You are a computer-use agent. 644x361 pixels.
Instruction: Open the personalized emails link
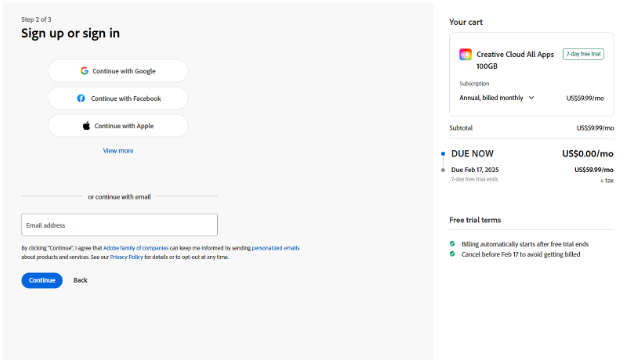click(276, 248)
